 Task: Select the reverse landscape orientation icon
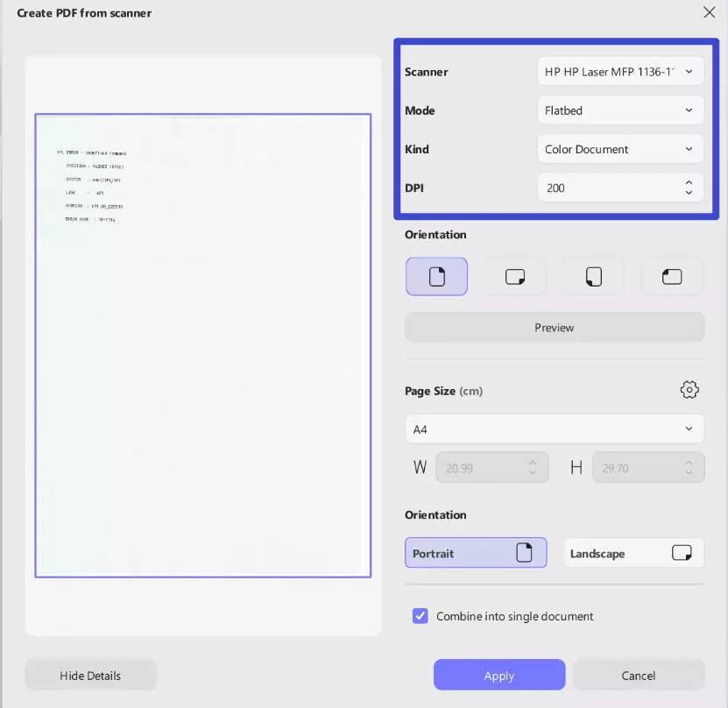click(x=672, y=276)
